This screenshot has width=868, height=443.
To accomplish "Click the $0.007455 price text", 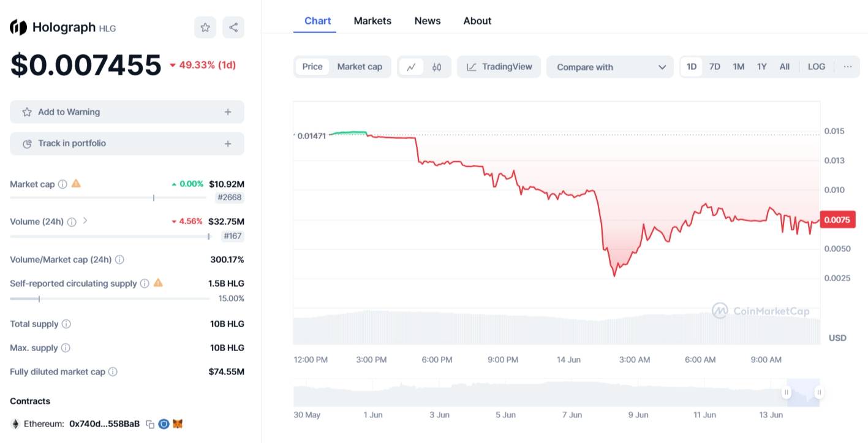I will coord(86,65).
